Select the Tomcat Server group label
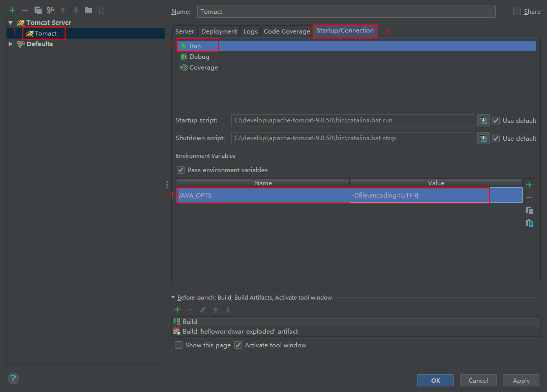Image resolution: width=547 pixels, height=392 pixels. pos(49,23)
